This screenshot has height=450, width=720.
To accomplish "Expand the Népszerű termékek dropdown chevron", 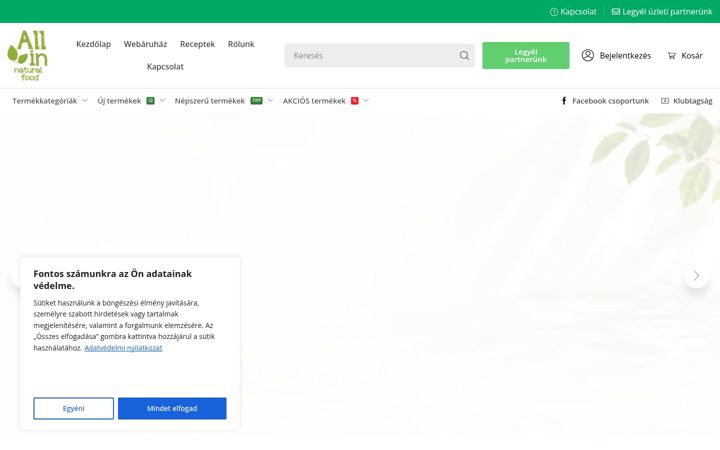I will tap(270, 101).
